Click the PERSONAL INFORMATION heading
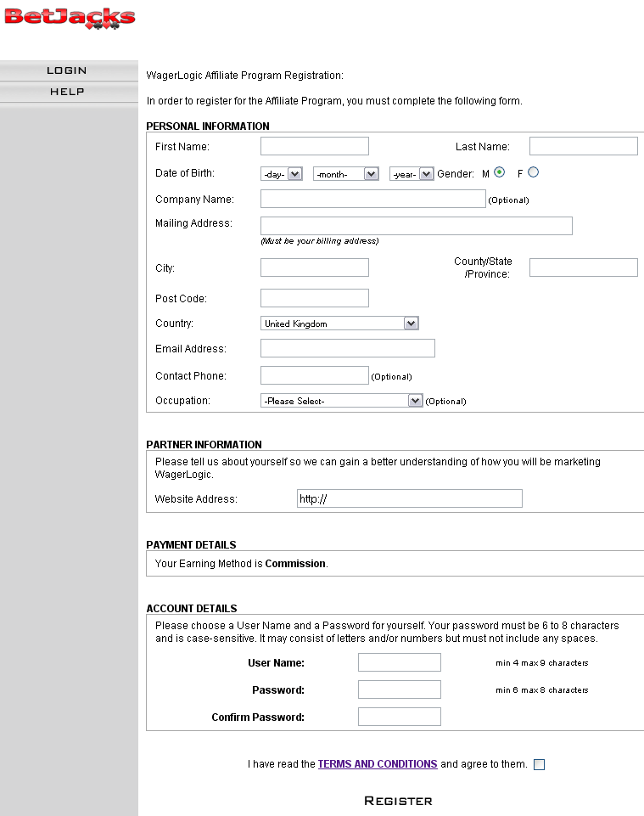 point(208,126)
